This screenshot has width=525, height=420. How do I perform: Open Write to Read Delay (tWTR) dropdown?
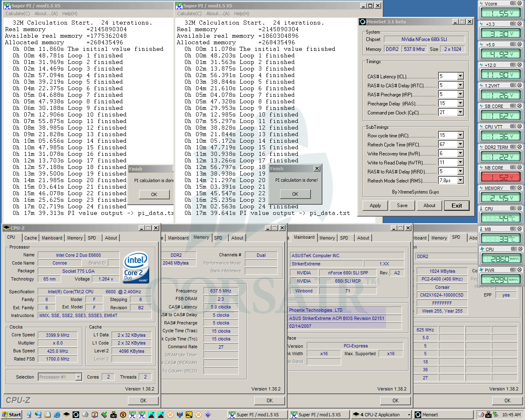[x=460, y=162]
